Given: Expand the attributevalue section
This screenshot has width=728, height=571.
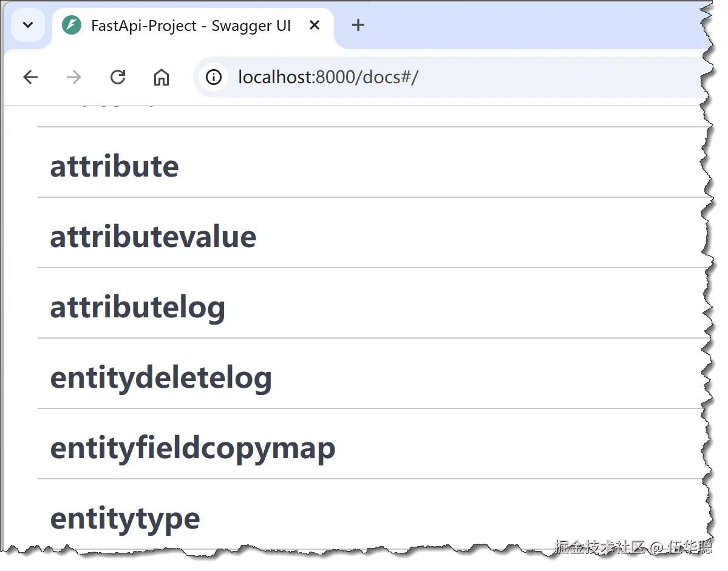Looking at the screenshot, I should [153, 237].
